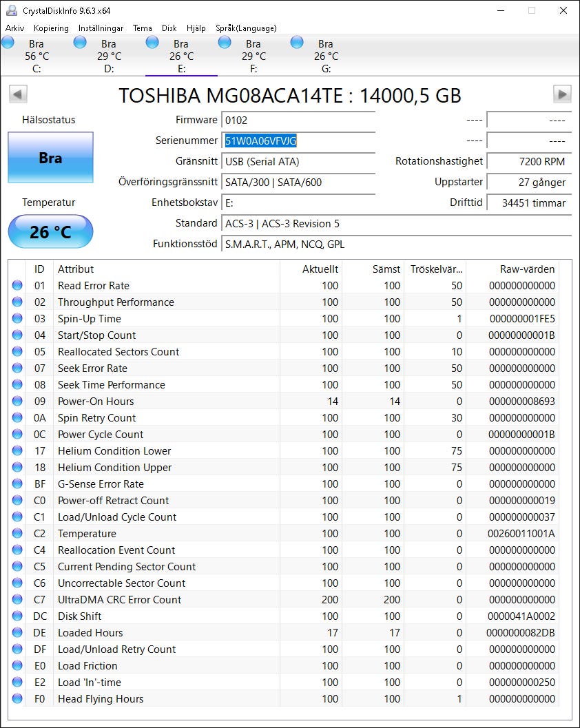This screenshot has height=728, width=580.
Task: Click the previous disk left arrow button
Action: pos(18,94)
